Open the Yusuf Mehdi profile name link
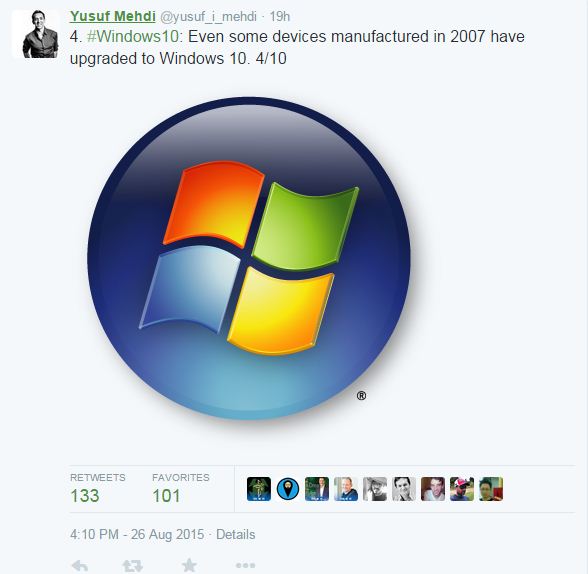588x574 pixels. pyautogui.click(x=112, y=16)
